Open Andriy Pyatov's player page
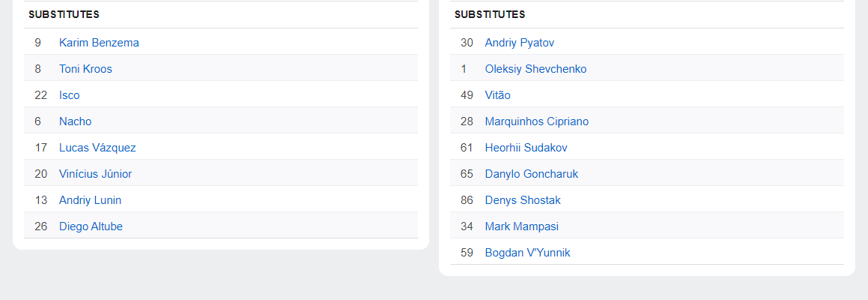Image resolution: width=868 pixels, height=300 pixels. (x=519, y=43)
